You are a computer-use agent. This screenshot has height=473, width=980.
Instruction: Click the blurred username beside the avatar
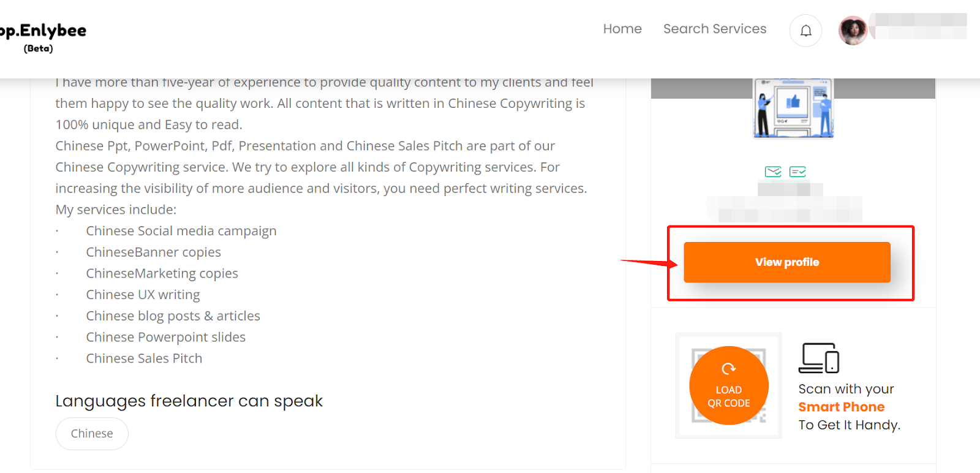click(x=921, y=26)
